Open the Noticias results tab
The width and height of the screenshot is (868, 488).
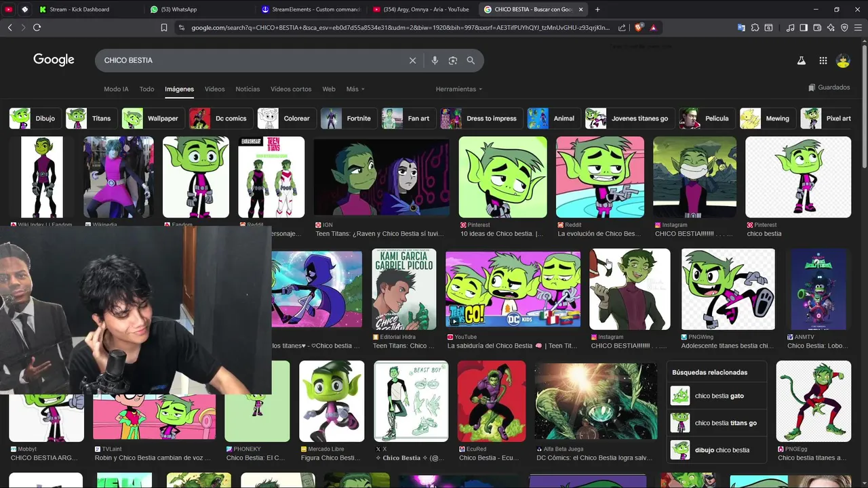pyautogui.click(x=248, y=89)
